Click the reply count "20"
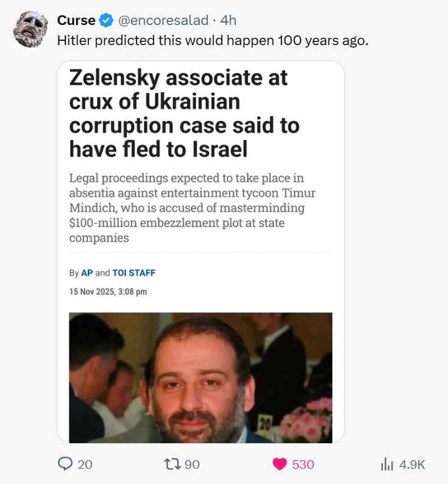This screenshot has height=484, width=448. [x=85, y=464]
